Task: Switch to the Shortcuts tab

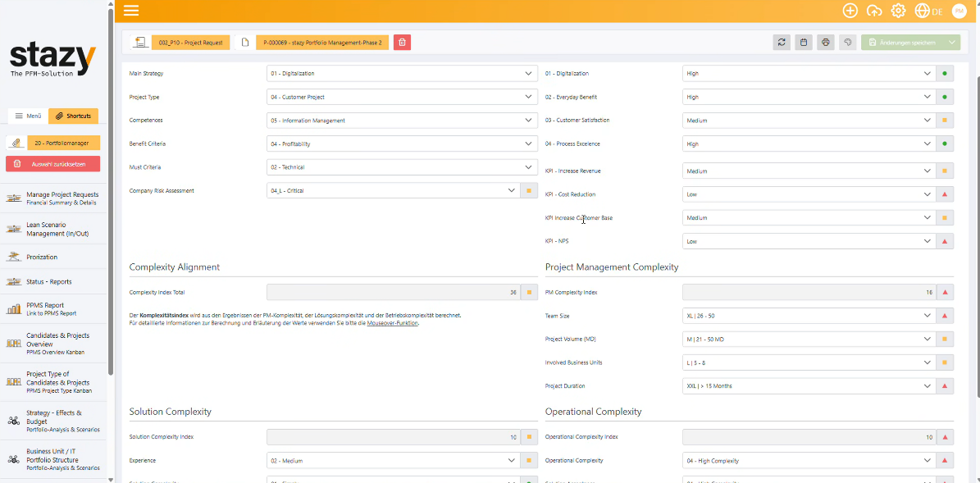Action: click(73, 116)
